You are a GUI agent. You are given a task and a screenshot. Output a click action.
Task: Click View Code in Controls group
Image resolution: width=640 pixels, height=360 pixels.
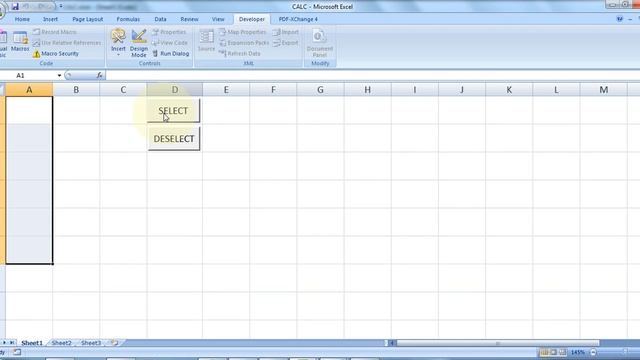(x=170, y=42)
